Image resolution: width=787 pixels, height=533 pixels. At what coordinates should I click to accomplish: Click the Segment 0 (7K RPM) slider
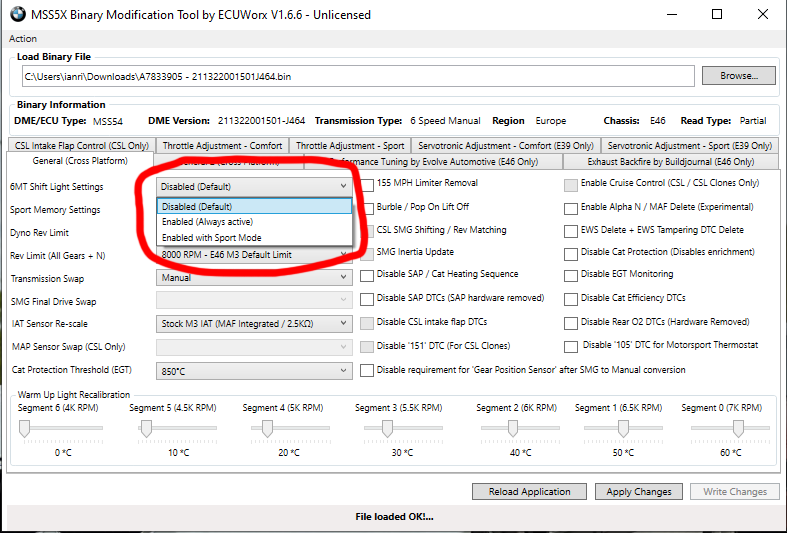[x=738, y=428]
